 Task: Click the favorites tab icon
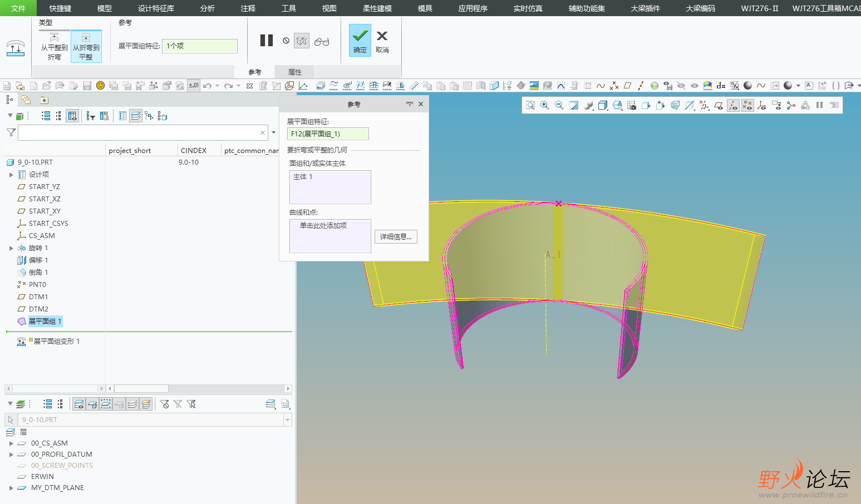pyautogui.click(x=44, y=100)
